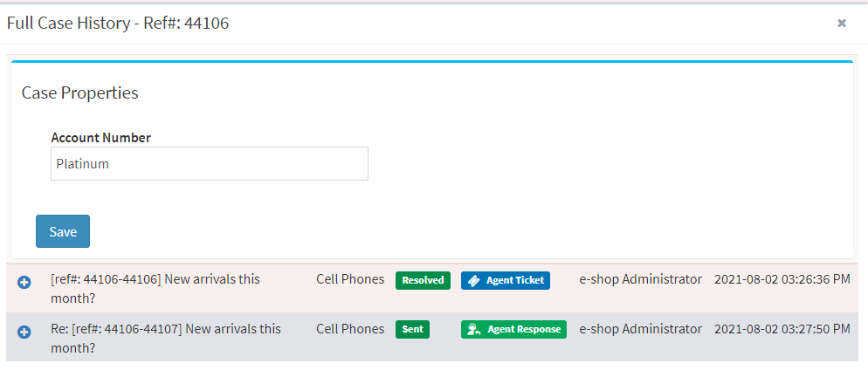This screenshot has width=868, height=377.
Task: Open the '[ref#: 44106-44106] New arrivals' subject
Action: tap(155, 289)
